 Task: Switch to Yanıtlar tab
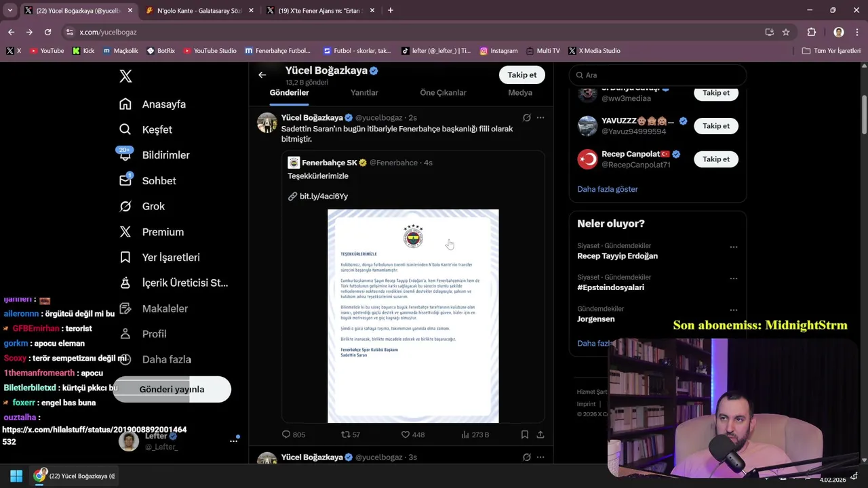pos(364,93)
